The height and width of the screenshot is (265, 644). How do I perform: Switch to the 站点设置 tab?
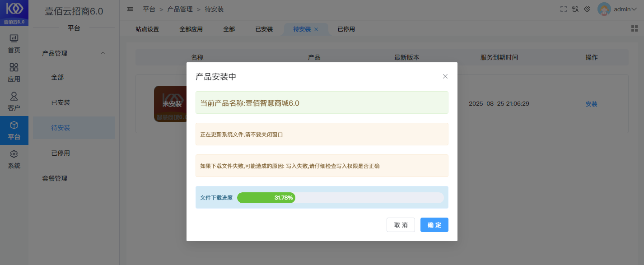point(147,29)
